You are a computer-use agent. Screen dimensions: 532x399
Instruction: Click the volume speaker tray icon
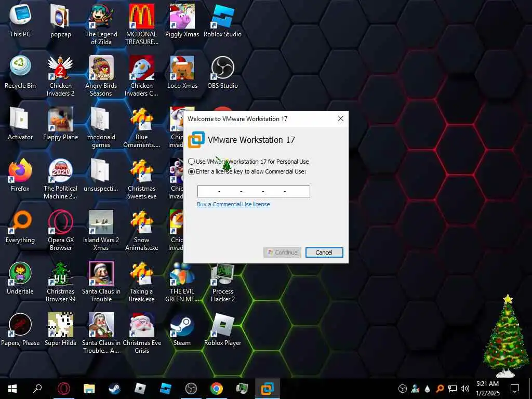click(x=465, y=389)
